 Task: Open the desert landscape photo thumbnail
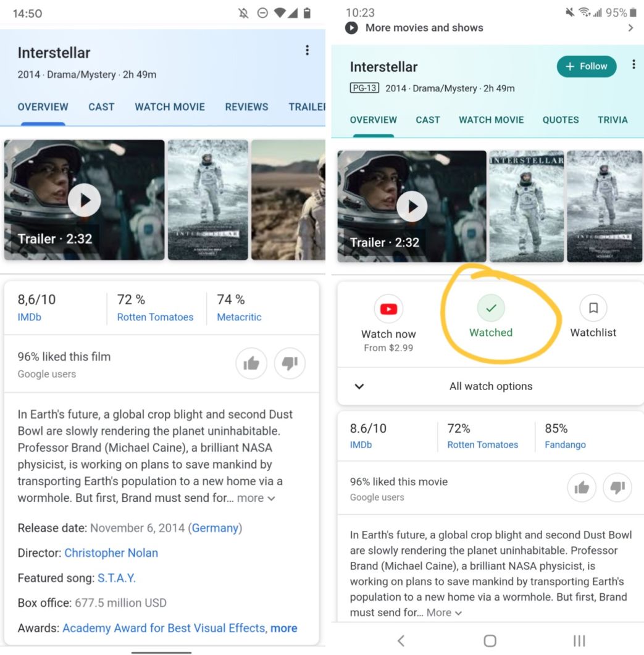288,199
